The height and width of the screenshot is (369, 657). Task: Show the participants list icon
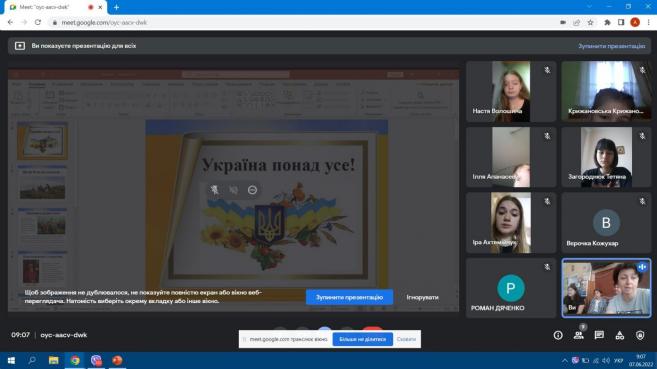(579, 335)
